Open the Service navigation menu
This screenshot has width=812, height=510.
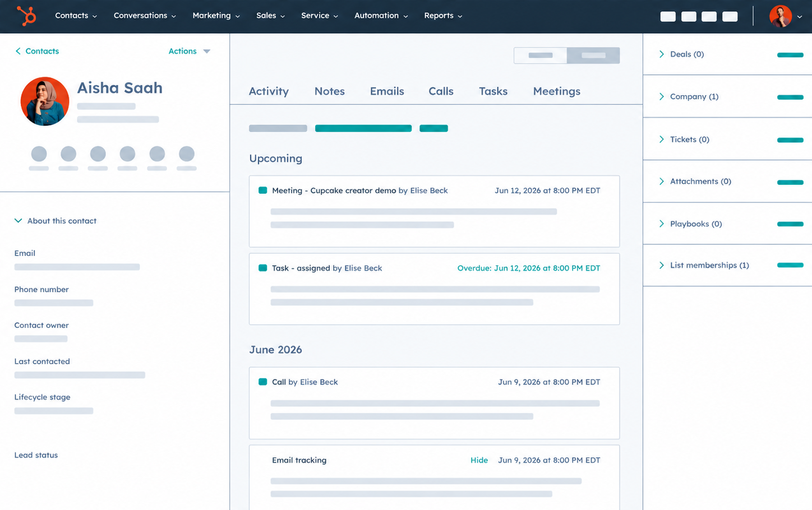[x=319, y=16]
